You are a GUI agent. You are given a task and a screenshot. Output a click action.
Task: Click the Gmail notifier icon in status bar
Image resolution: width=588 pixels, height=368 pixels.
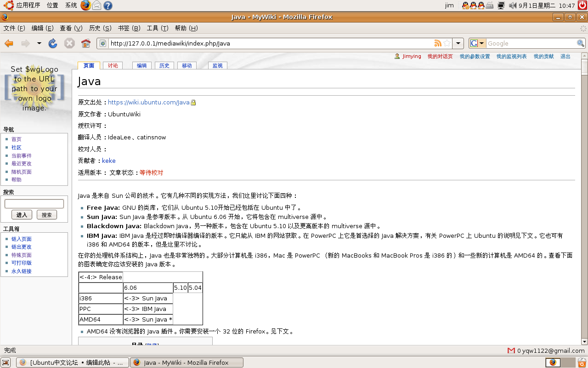tap(511, 351)
